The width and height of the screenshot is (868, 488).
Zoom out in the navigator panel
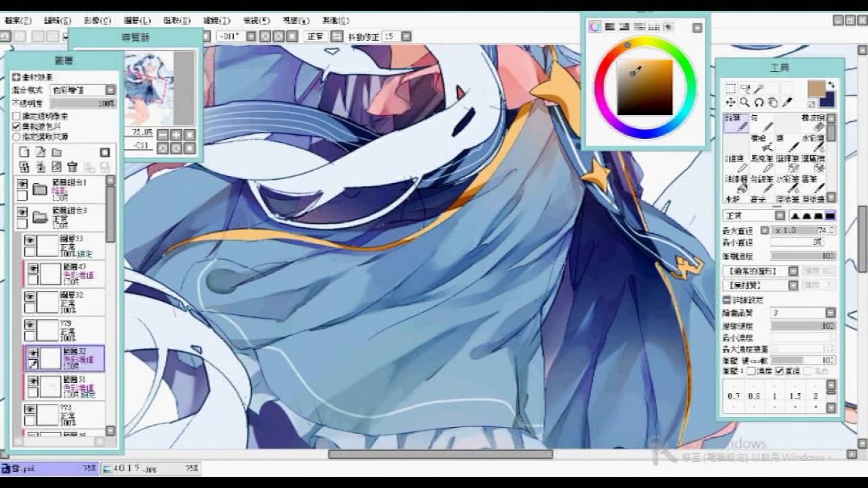coord(162,135)
